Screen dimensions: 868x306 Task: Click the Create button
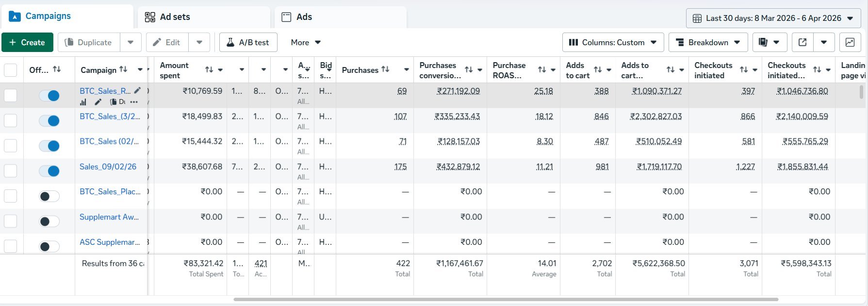[27, 42]
